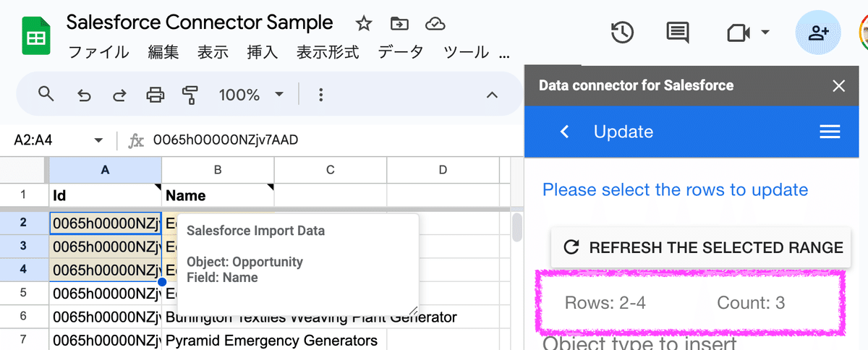Select column A header
This screenshot has height=350, width=868.
(106, 170)
